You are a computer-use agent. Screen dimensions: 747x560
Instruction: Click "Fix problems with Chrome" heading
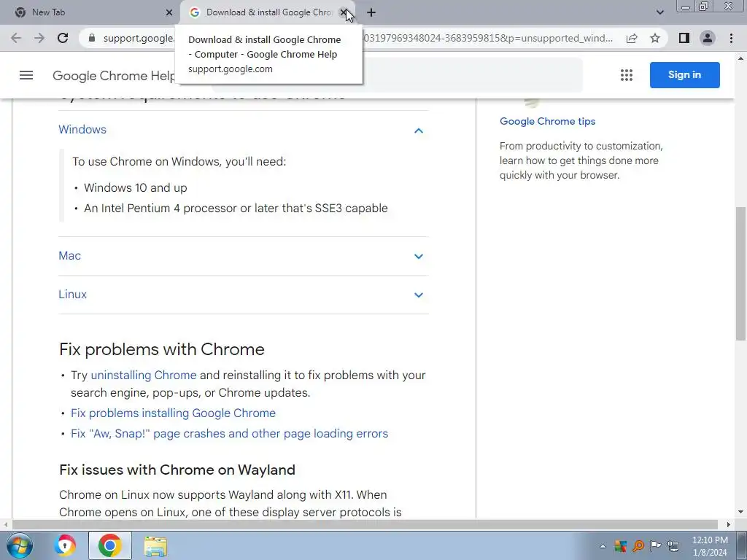162,349
